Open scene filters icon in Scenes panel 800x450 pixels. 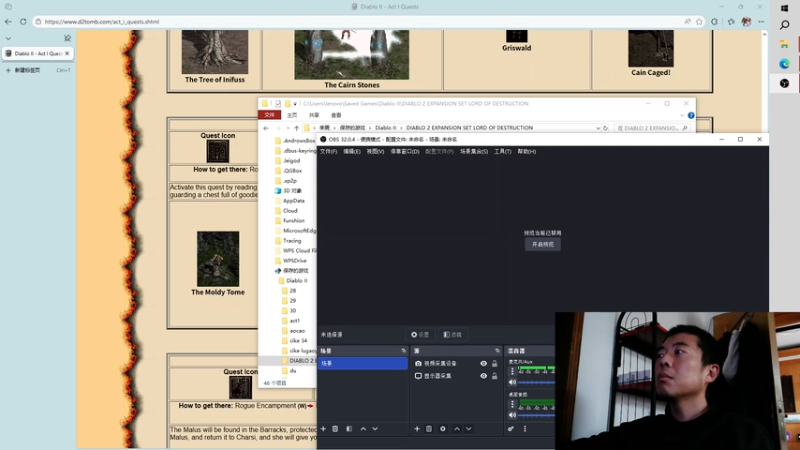tap(349, 429)
